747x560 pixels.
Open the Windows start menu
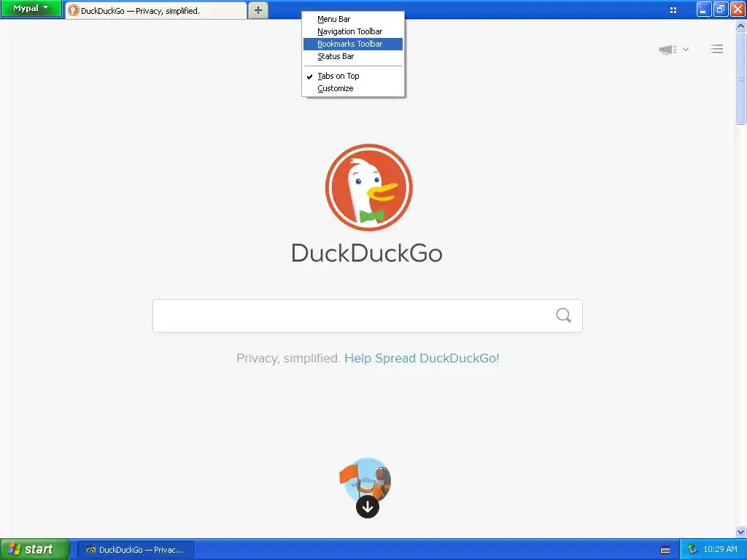click(x=34, y=550)
